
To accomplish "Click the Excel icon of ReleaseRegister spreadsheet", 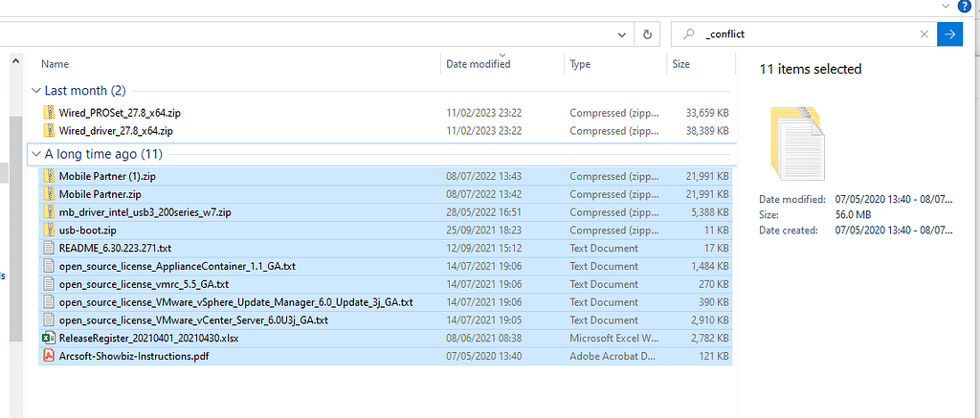I will (50, 339).
